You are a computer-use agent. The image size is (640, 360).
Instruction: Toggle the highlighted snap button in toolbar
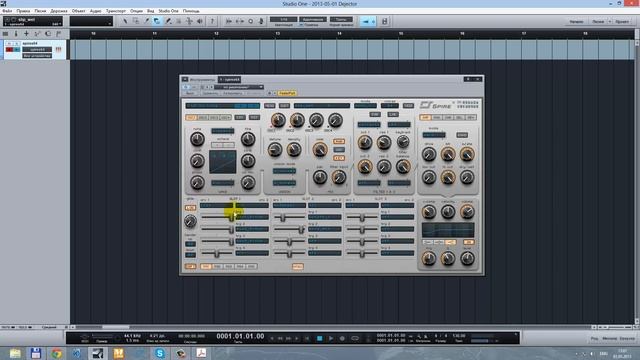pyautogui.click(x=368, y=21)
